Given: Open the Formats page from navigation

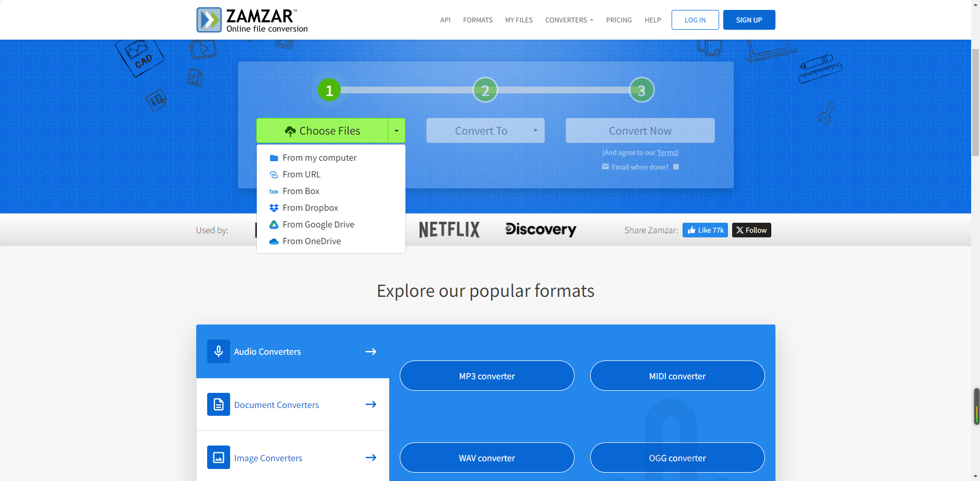Looking at the screenshot, I should (477, 20).
